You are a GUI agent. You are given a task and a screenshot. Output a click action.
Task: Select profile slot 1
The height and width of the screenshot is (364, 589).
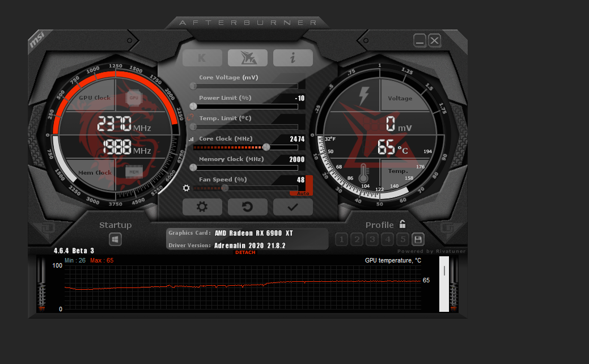tap(341, 239)
